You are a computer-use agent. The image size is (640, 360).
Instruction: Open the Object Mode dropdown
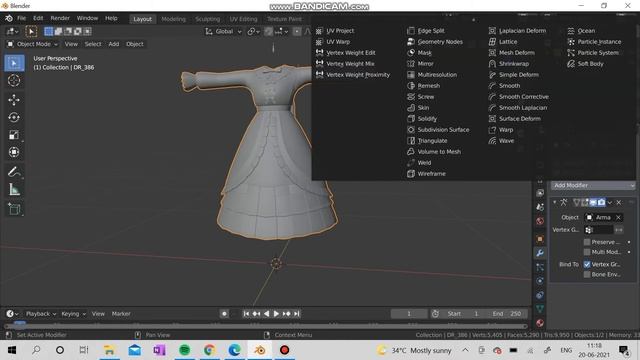[x=33, y=44]
